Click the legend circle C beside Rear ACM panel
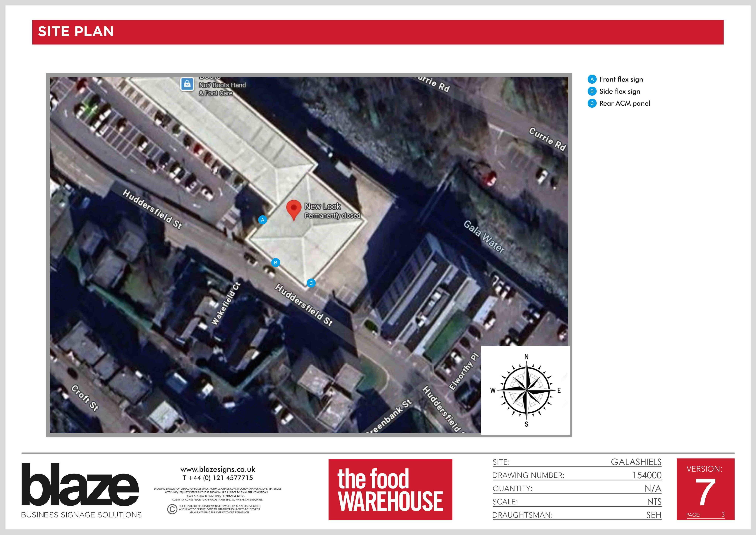The height and width of the screenshot is (535, 756). pyautogui.click(x=592, y=103)
